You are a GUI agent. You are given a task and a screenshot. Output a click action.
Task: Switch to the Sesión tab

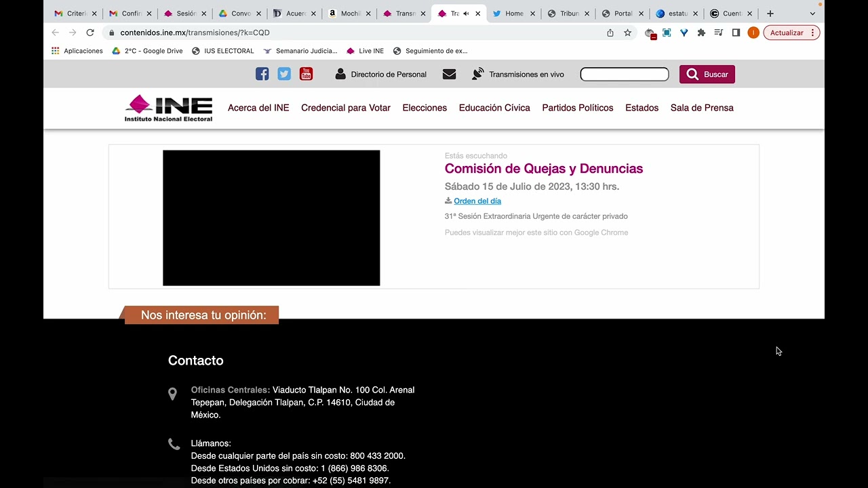point(186,14)
